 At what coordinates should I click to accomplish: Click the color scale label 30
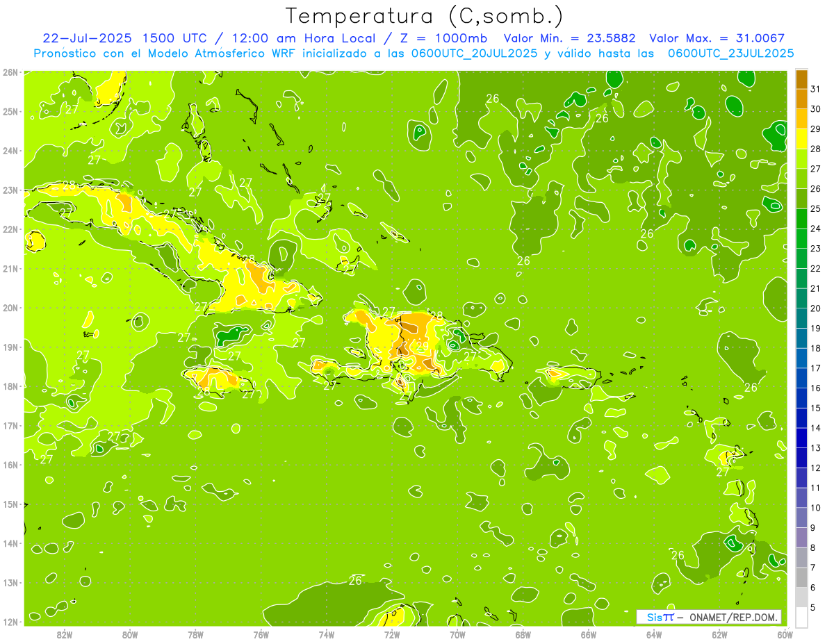click(x=815, y=109)
